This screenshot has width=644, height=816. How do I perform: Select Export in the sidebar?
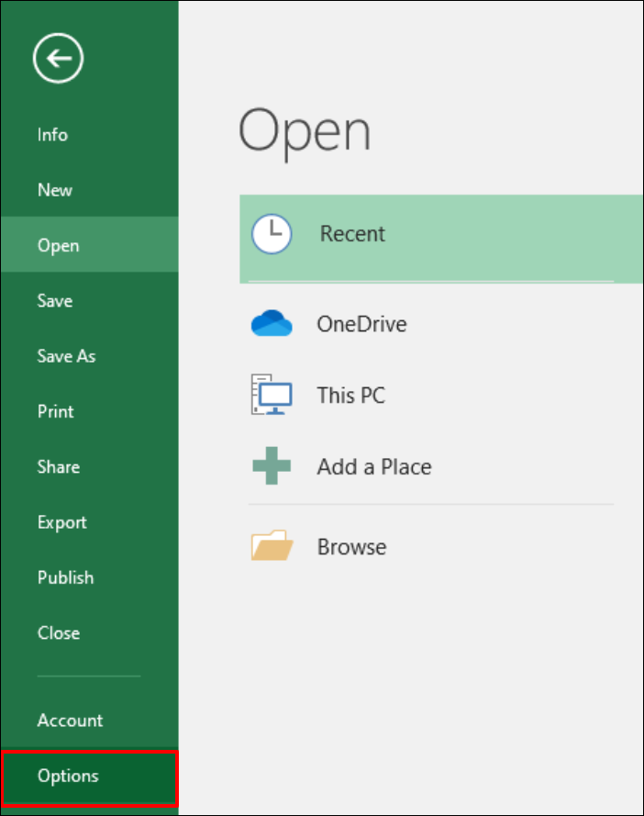click(61, 522)
